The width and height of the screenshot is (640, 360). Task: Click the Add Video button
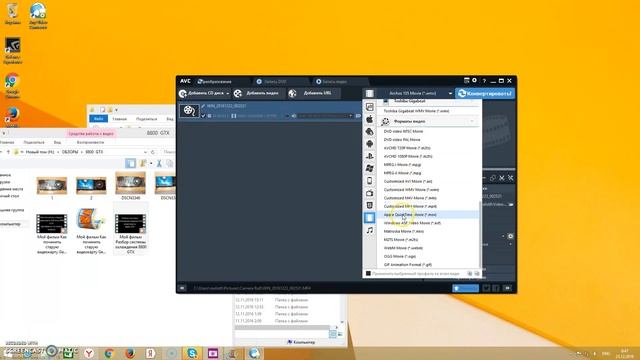[258, 93]
